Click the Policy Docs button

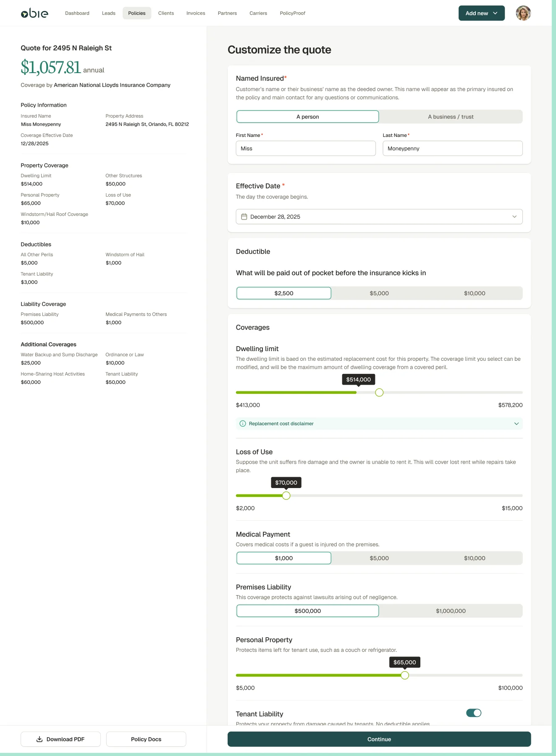(x=146, y=739)
